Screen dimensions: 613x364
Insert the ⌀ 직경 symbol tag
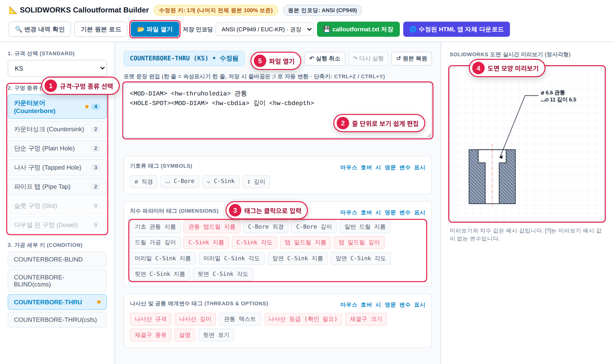(144, 182)
